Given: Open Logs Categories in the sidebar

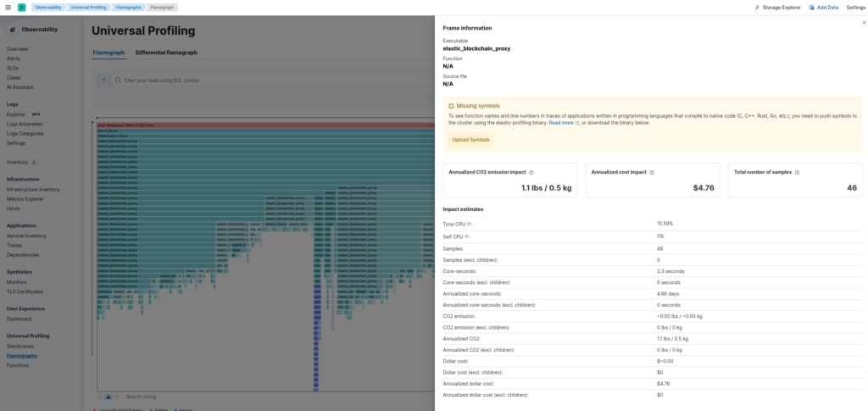Looking at the screenshot, I should point(25,133).
